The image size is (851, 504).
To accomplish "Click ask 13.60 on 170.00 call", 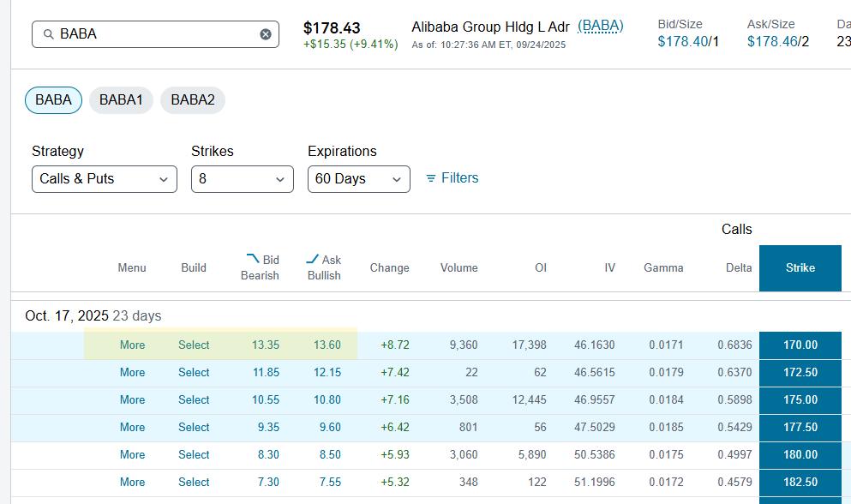I will pos(327,345).
